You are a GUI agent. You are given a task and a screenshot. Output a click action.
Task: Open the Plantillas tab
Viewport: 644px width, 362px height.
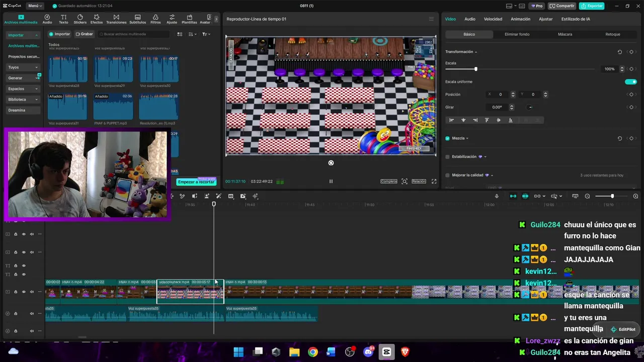click(189, 19)
